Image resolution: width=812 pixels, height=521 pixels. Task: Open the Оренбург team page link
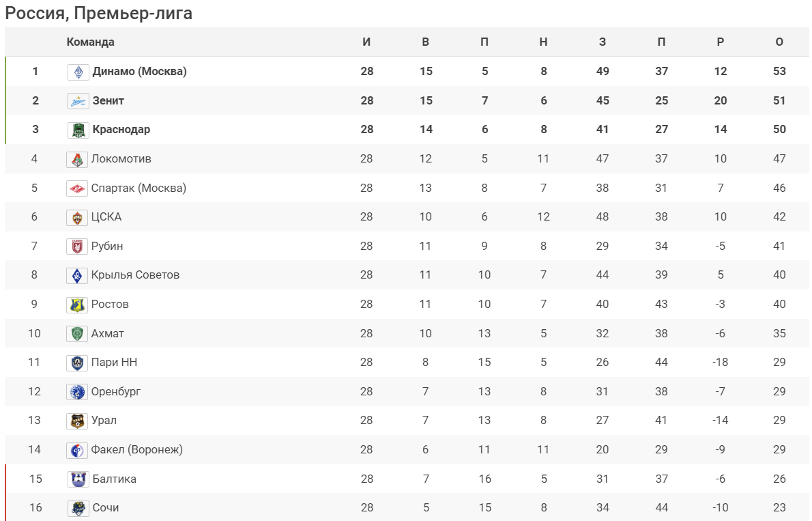point(116,391)
